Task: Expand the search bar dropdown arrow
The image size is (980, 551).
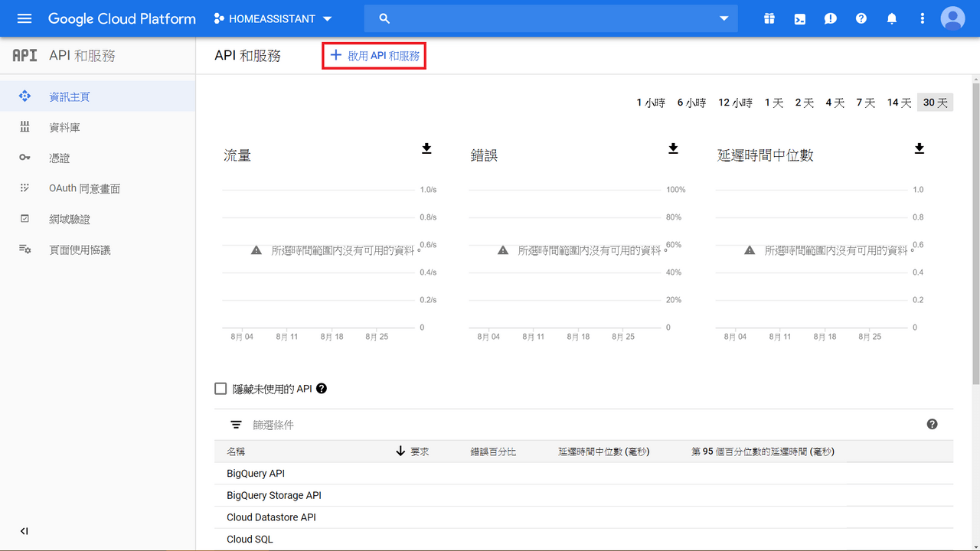Action: (x=724, y=18)
